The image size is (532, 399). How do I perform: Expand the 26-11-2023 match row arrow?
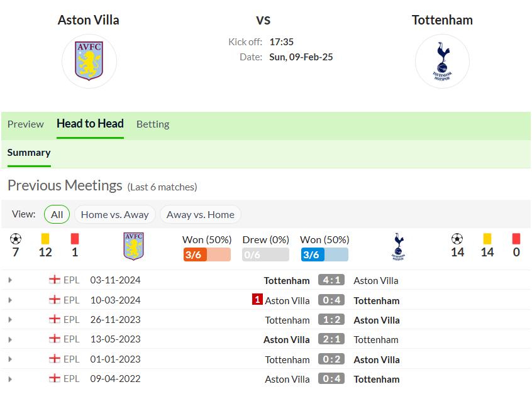pos(10,320)
